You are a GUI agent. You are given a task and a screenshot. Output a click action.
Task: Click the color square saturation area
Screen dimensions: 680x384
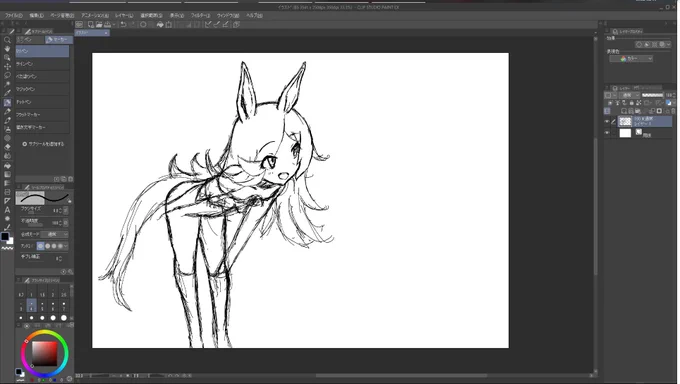pos(45,354)
